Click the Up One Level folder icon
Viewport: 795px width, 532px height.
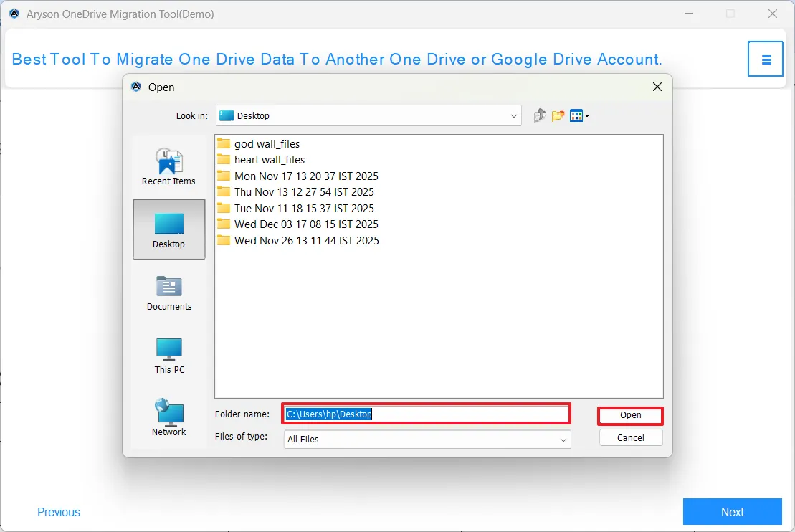tap(540, 115)
